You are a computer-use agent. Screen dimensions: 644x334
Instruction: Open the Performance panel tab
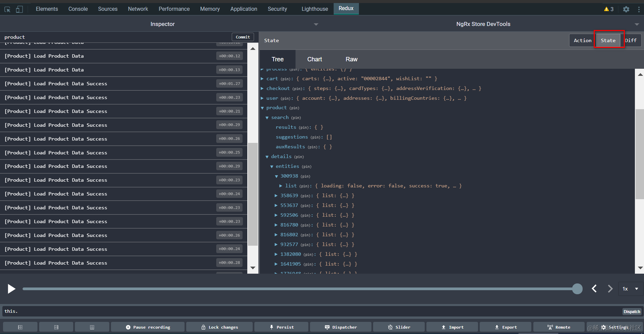point(174,9)
